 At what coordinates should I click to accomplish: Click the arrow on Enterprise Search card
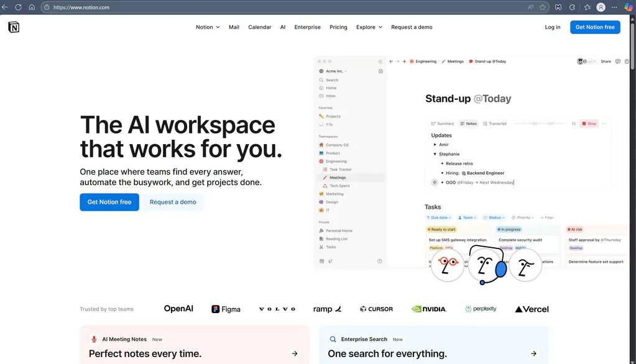point(533,353)
